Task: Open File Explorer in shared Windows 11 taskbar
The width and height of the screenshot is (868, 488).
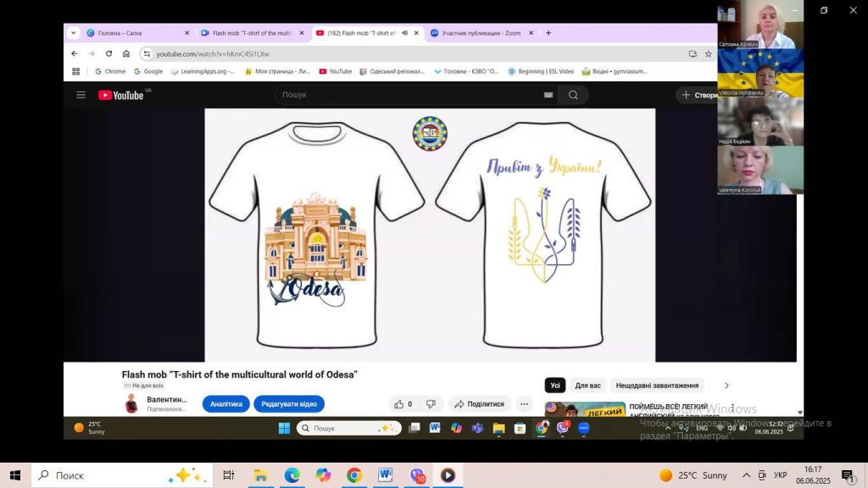Action: 498,428
